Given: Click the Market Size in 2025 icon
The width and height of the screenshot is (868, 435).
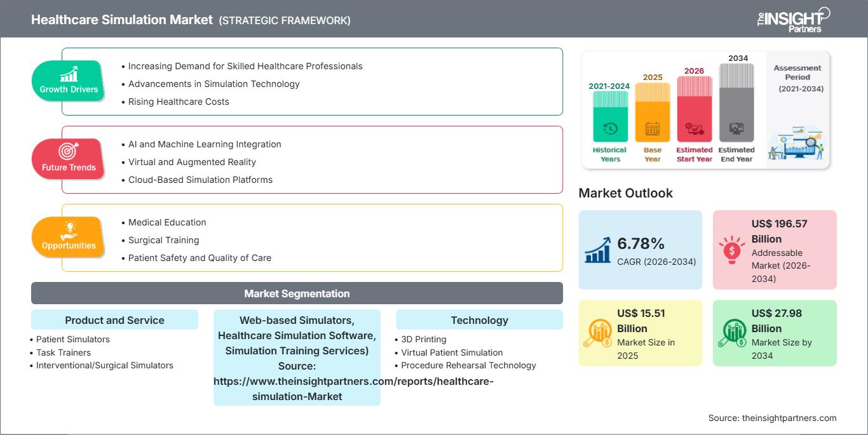Looking at the screenshot, I should point(598,333).
